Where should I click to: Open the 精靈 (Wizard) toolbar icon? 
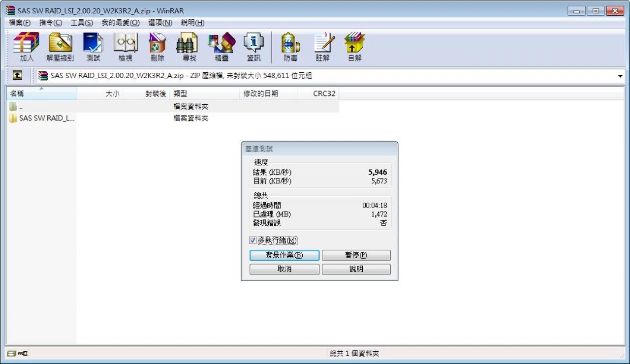point(222,47)
